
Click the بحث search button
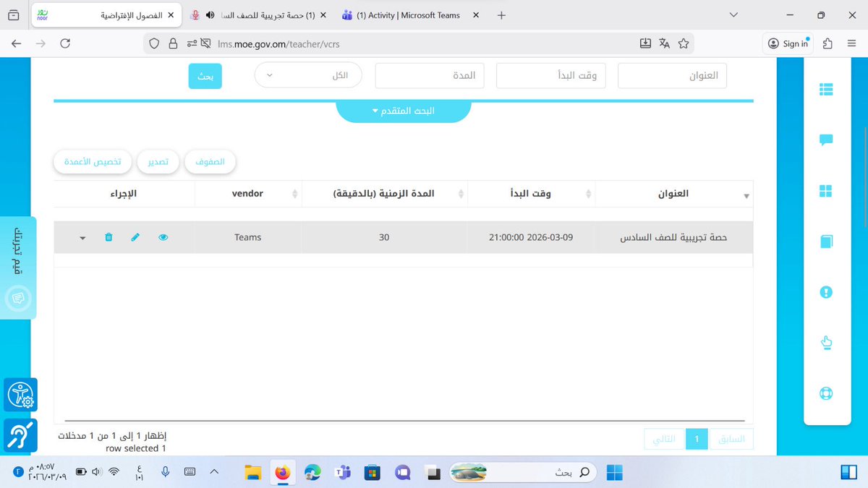coord(205,75)
